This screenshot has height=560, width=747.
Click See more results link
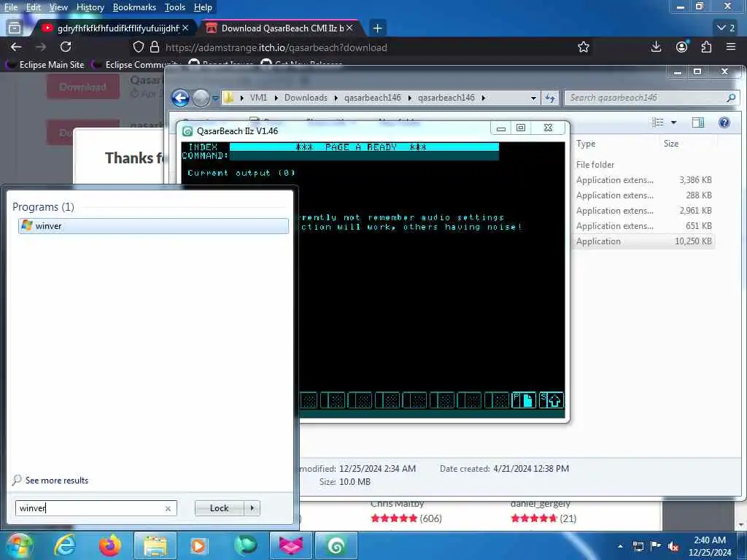57,480
